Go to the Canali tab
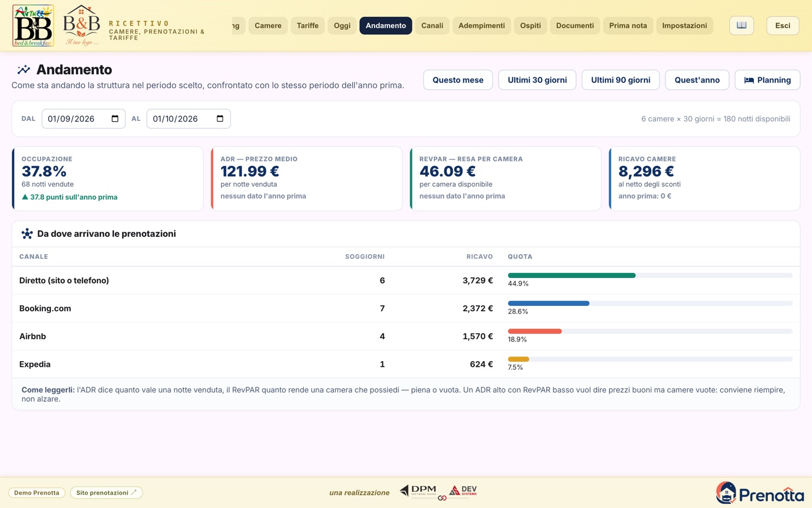This screenshot has width=812, height=508. click(x=432, y=26)
